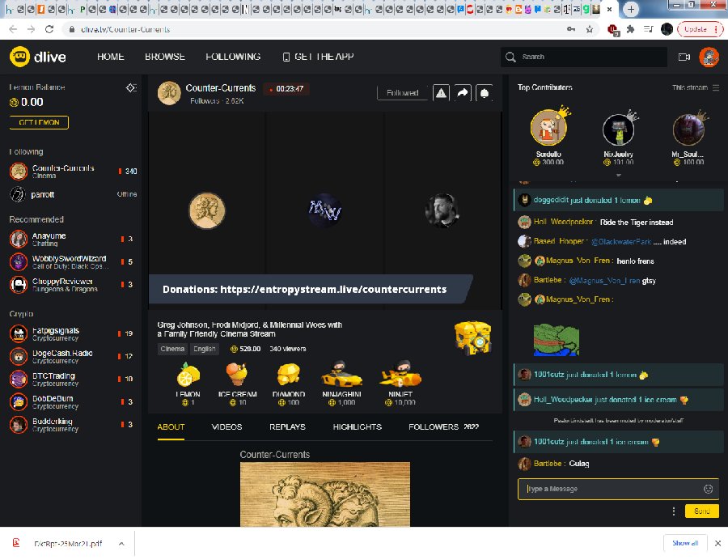Open chat options three-dot menu
The width and height of the screenshot is (728, 560).
pyautogui.click(x=674, y=511)
